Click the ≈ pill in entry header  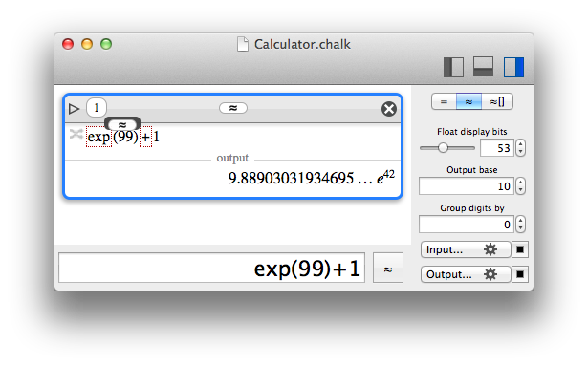(x=233, y=108)
